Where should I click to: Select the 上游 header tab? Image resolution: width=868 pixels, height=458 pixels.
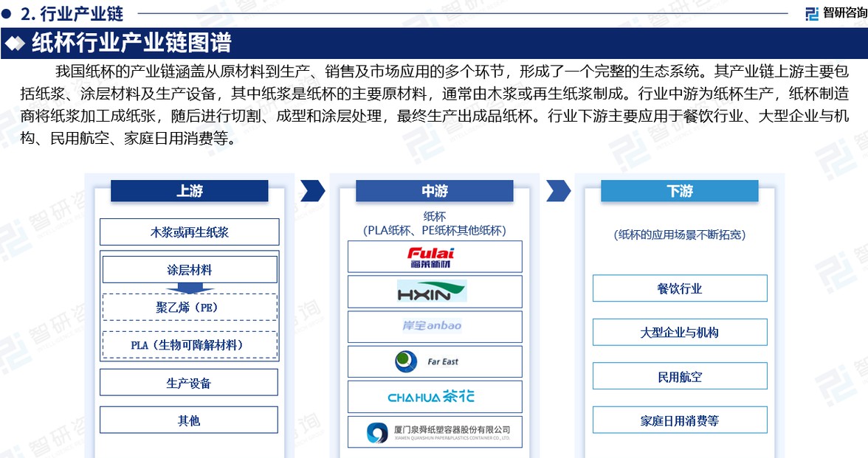pos(189,191)
